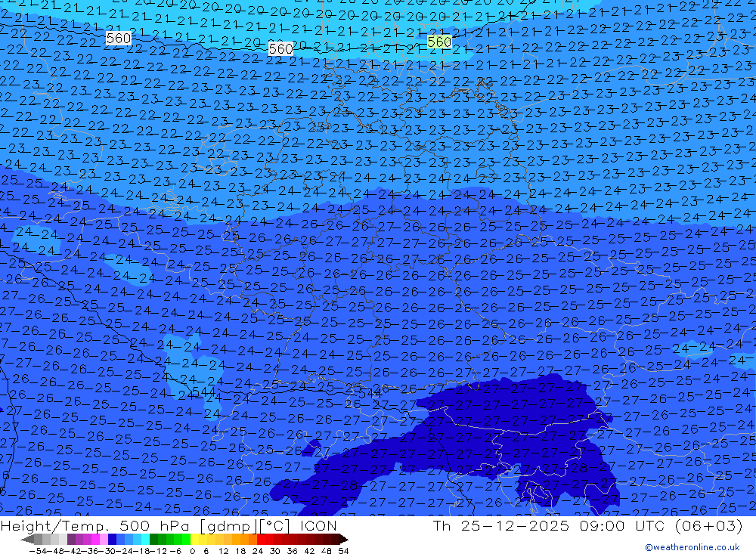Click the darkest green legend swatch
The height and width of the screenshot is (554, 756).
[153, 539]
